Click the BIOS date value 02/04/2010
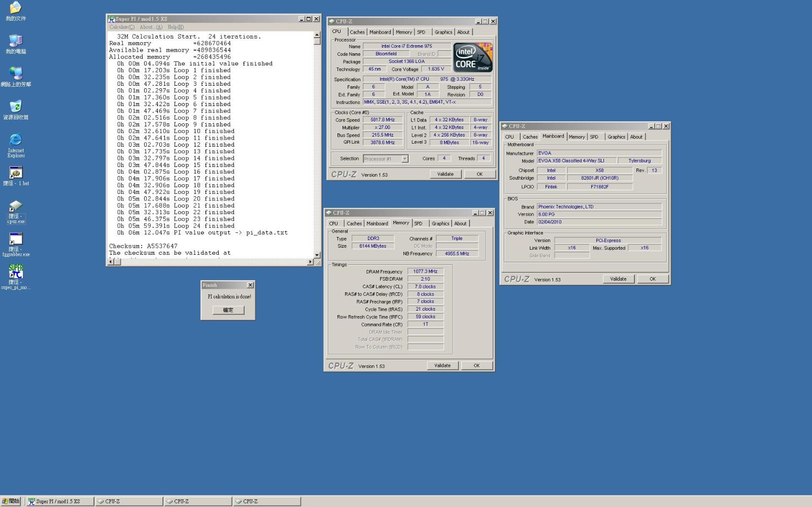Screen dimensions: 812x507 [599, 222]
